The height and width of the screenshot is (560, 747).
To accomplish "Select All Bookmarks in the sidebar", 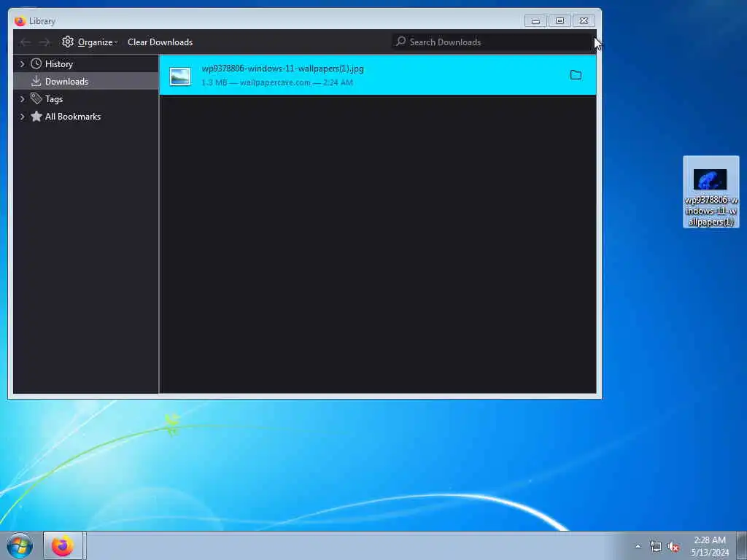I will pos(86,117).
